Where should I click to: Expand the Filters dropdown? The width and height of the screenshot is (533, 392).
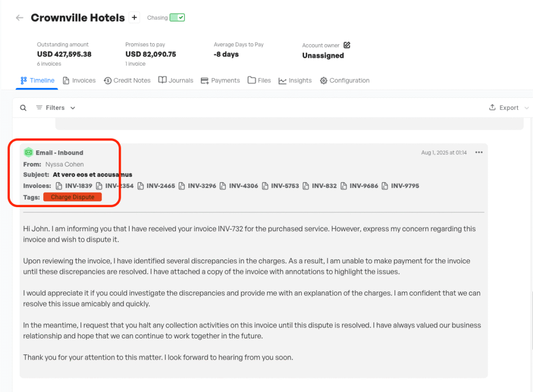pyautogui.click(x=56, y=108)
